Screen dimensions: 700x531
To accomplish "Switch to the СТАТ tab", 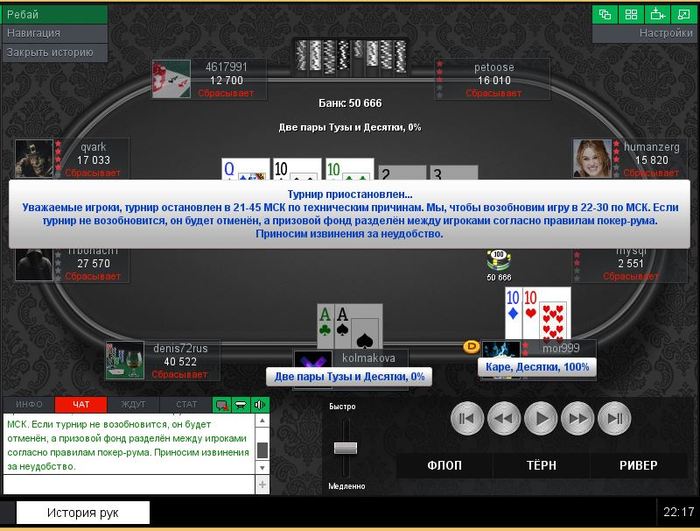I will click(x=186, y=405).
